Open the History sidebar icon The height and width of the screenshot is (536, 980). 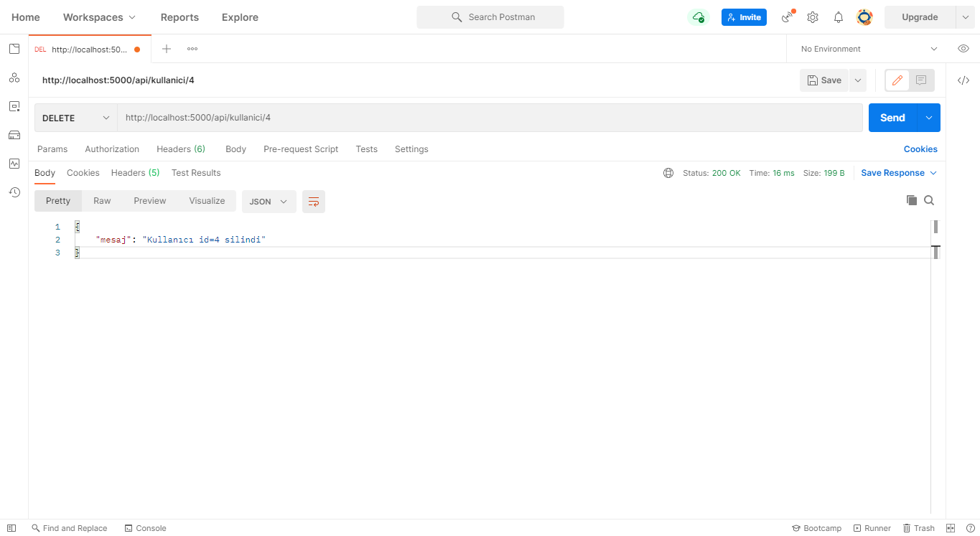tap(14, 192)
